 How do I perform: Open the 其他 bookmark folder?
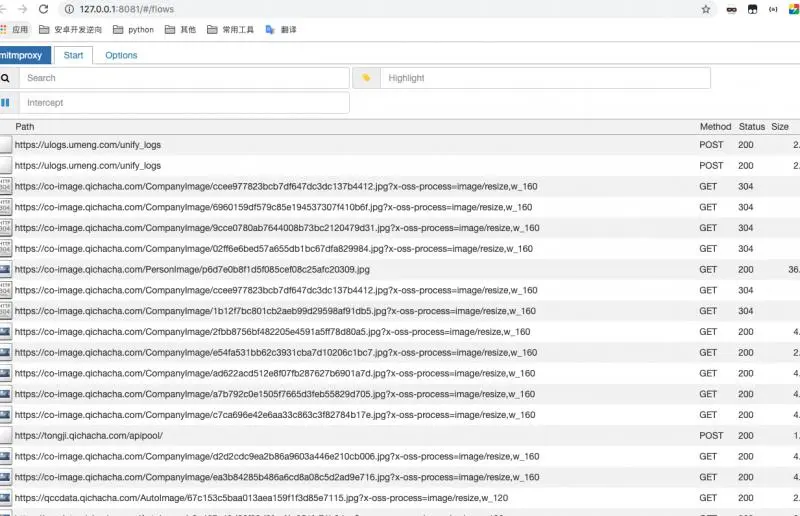[180, 30]
